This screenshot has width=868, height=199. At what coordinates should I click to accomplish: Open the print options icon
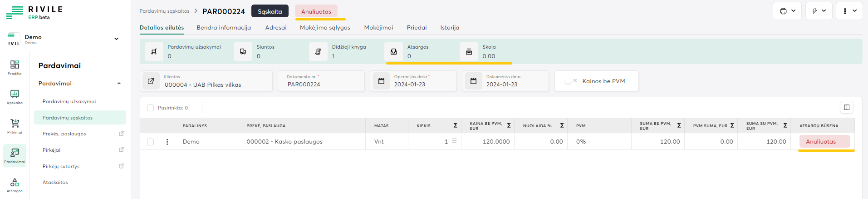pyautogui.click(x=783, y=11)
